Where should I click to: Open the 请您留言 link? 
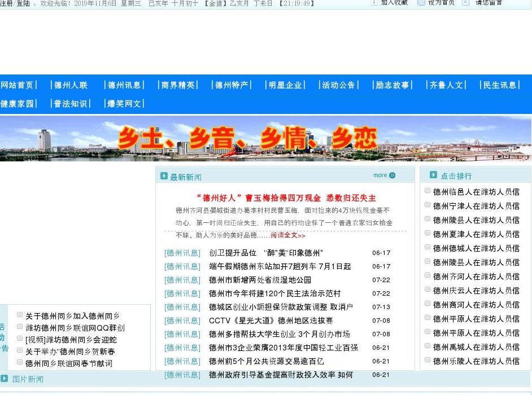(x=489, y=3)
